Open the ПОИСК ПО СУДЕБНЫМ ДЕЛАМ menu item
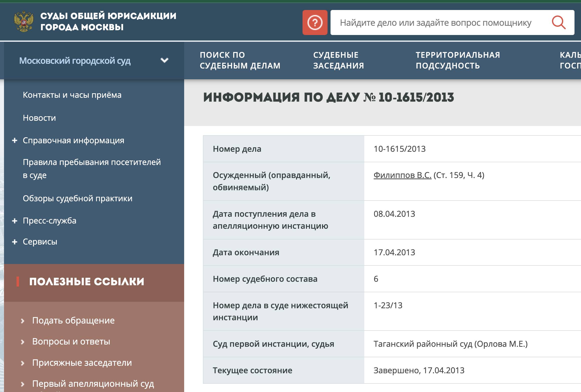 click(240, 60)
